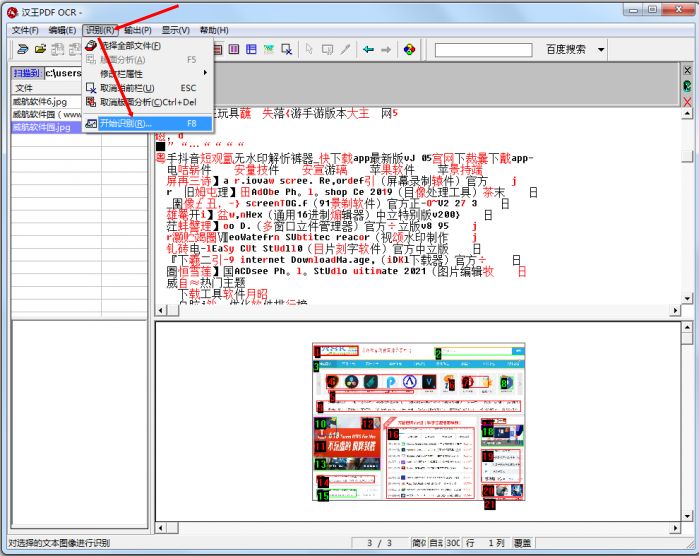Open the 帮助(H) menu
This screenshot has height=556, width=699.
214,30
